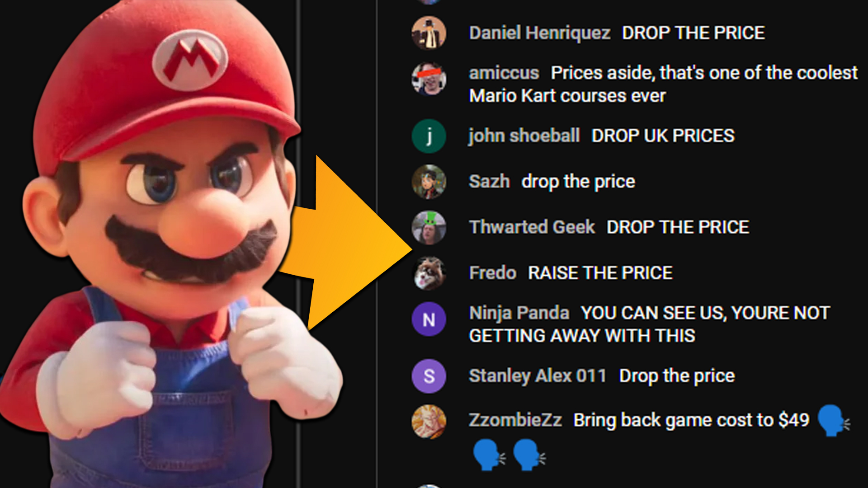868x488 pixels.
Task: Click Stanley Alex 011's purple S avatar
Action: coord(429,376)
